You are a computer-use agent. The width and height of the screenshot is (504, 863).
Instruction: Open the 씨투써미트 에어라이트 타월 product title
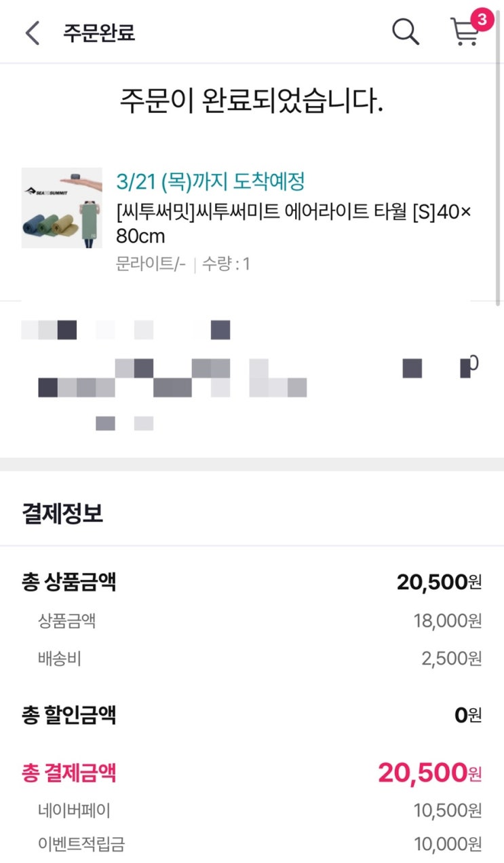coord(293,224)
